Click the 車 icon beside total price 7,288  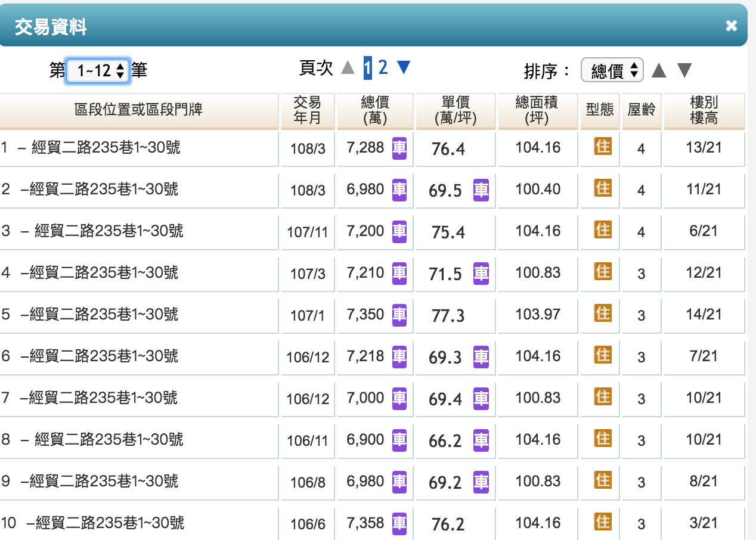coord(399,148)
